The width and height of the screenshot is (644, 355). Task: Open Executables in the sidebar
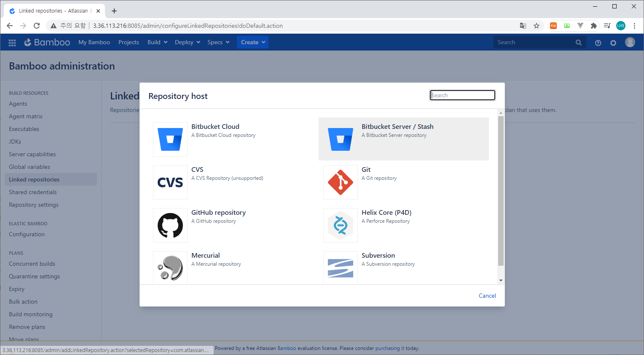point(24,129)
